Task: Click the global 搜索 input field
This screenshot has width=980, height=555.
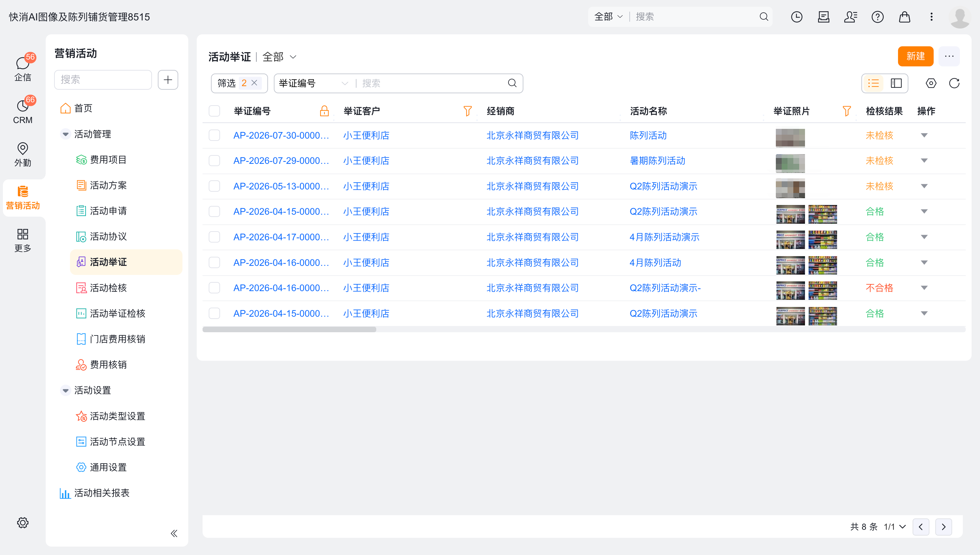Action: click(x=694, y=17)
